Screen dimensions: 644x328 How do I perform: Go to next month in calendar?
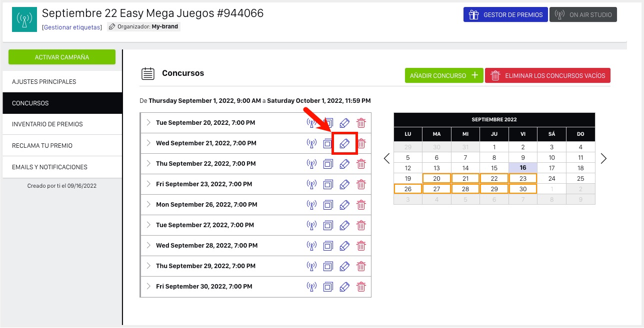[x=603, y=159]
